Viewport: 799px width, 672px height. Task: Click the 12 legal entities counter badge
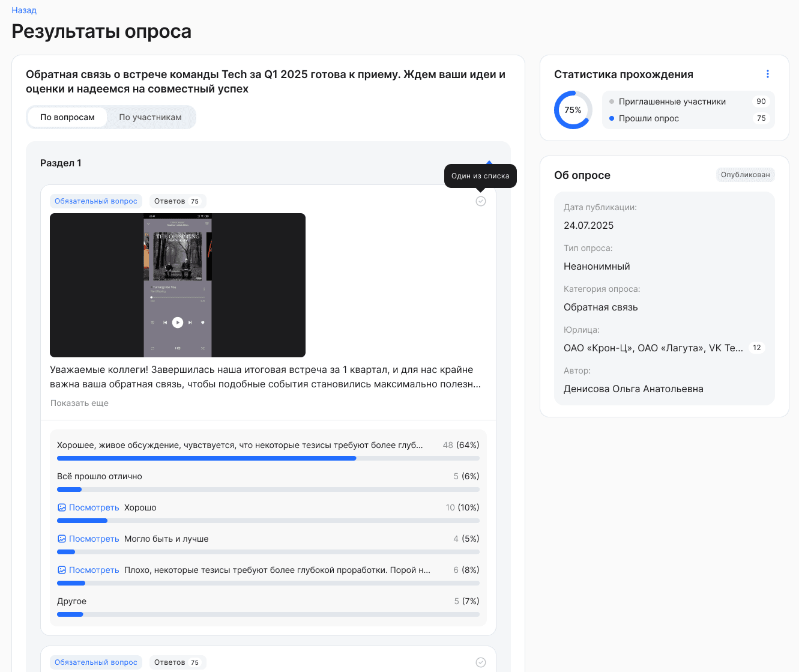[757, 348]
